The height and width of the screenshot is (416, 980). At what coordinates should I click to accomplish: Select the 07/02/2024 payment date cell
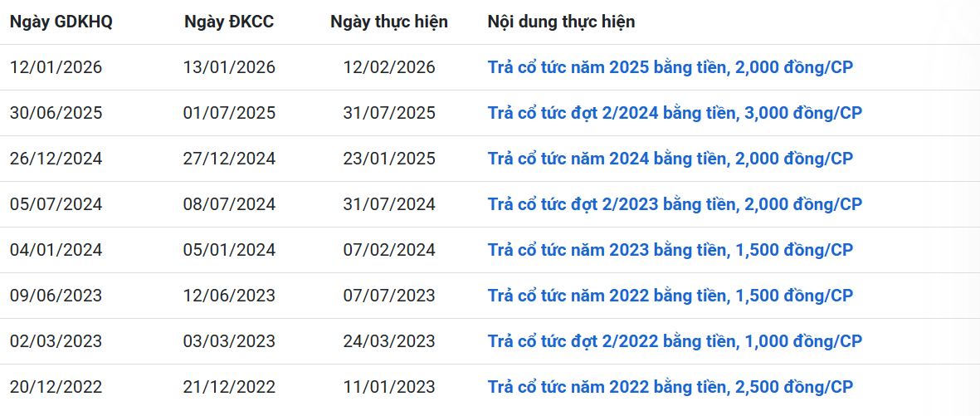[x=389, y=250]
